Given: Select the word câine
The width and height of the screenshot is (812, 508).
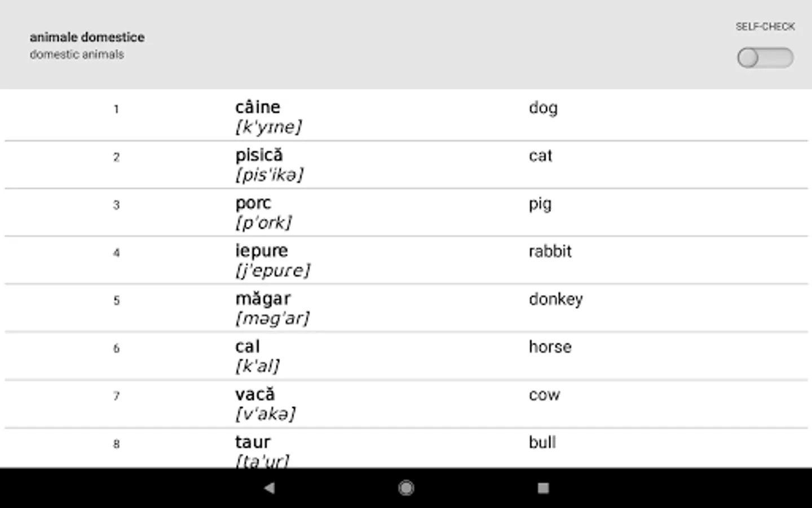Looking at the screenshot, I should [x=258, y=107].
